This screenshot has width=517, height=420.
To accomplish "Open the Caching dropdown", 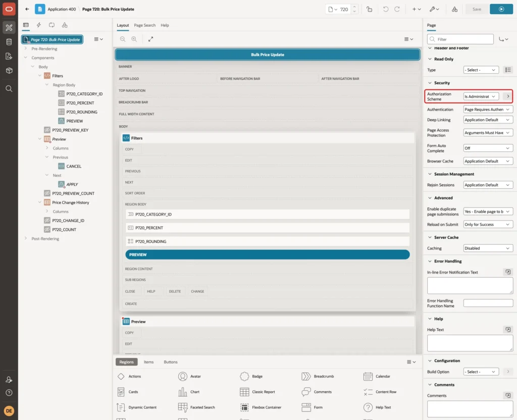I will click(x=488, y=248).
